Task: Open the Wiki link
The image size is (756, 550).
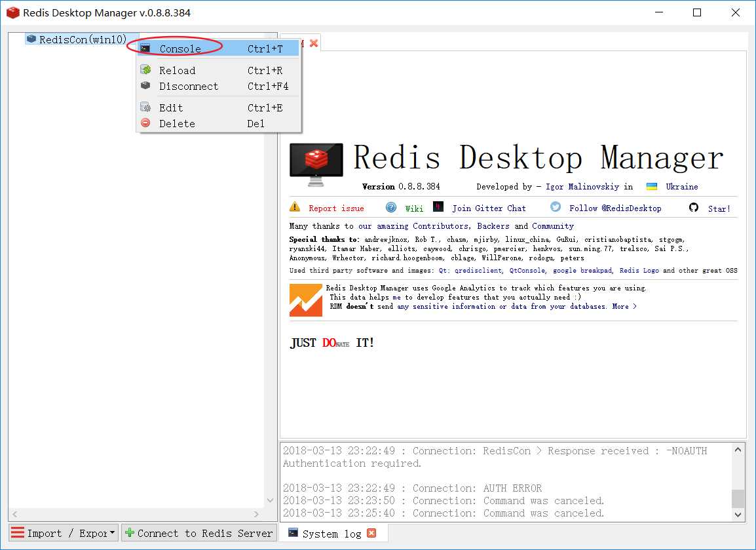Action: [414, 208]
